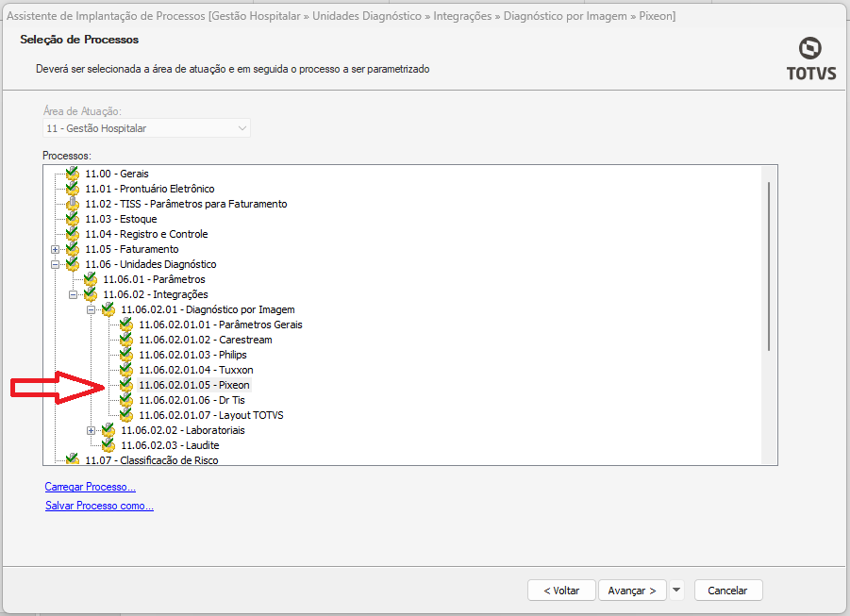
Task: Click the Pixeon process icon
Action: click(125, 385)
